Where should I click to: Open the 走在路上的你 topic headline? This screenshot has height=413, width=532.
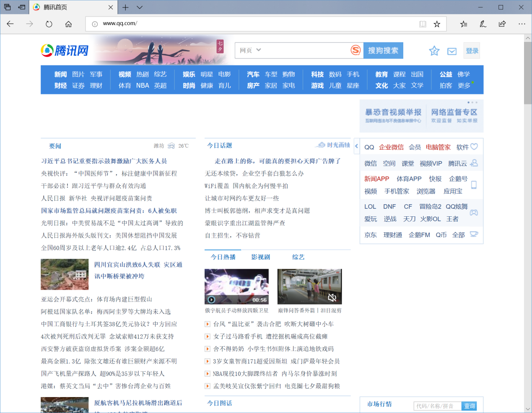tap(278, 161)
